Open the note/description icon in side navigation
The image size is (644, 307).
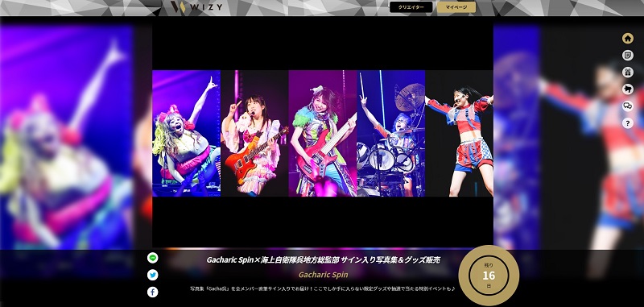tap(628, 55)
